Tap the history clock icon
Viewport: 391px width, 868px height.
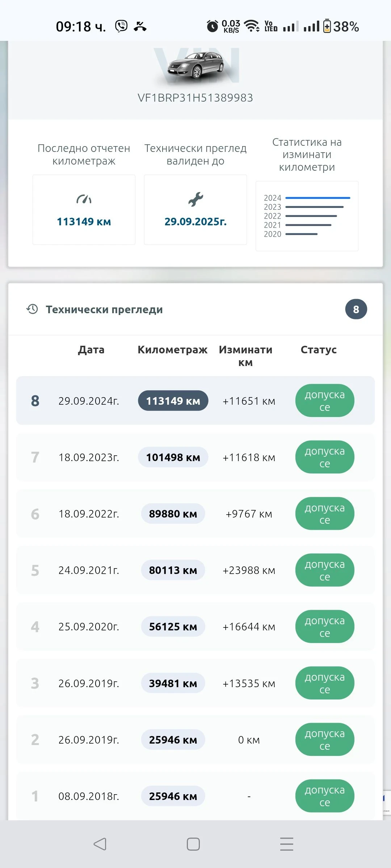pyautogui.click(x=32, y=309)
